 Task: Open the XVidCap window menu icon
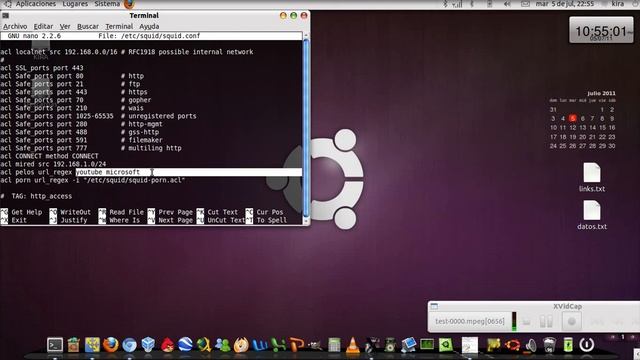434,306
